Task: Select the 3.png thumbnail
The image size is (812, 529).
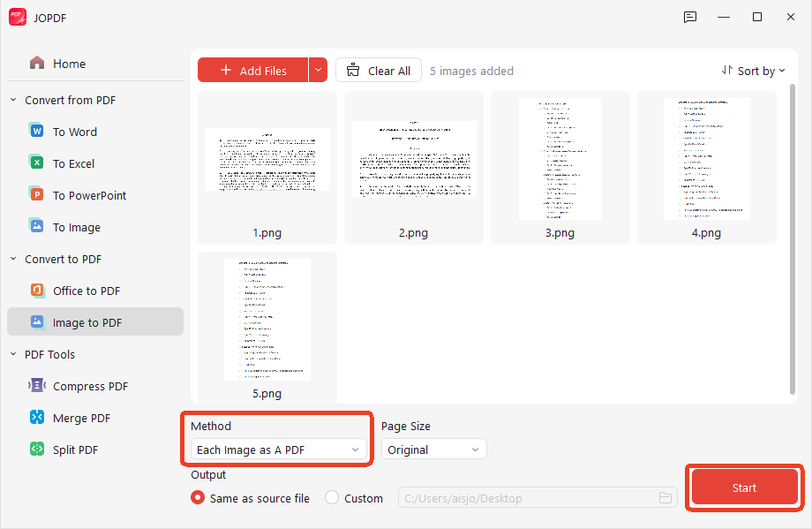Action: [560, 167]
